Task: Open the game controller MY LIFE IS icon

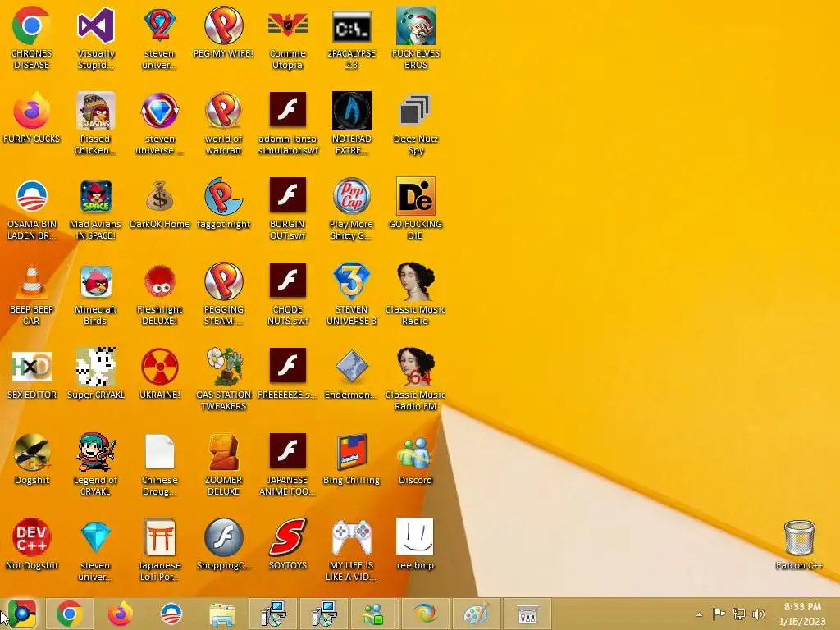Action: (351, 536)
